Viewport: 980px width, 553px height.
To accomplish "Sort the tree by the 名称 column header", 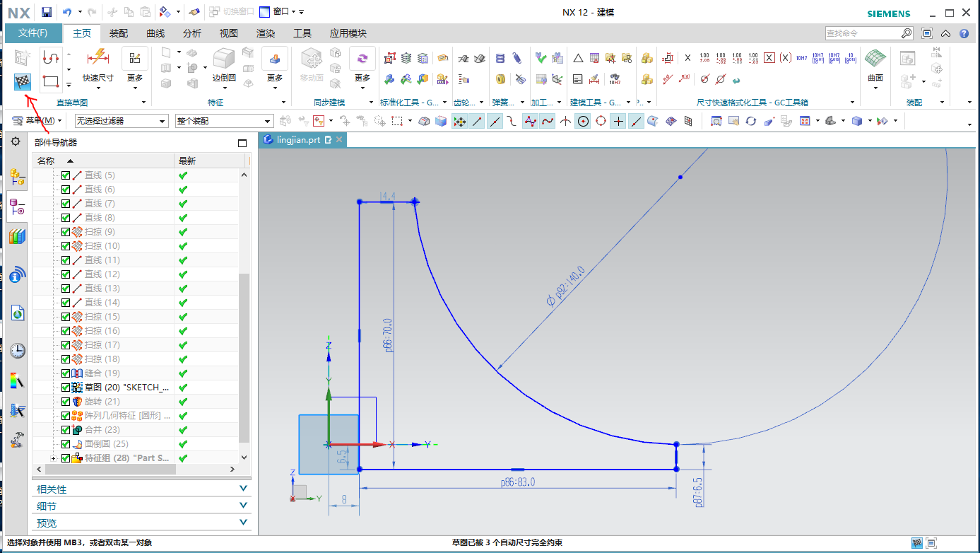I will 104,161.
